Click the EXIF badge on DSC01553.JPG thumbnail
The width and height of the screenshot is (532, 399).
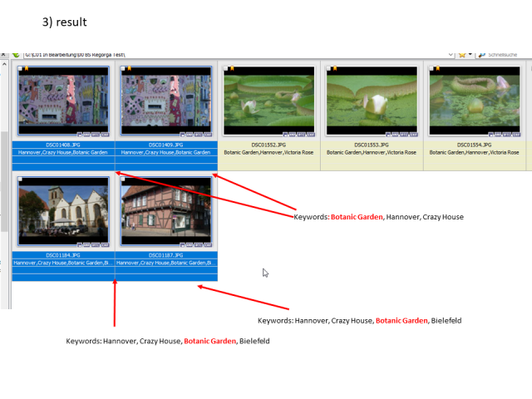[413, 135]
